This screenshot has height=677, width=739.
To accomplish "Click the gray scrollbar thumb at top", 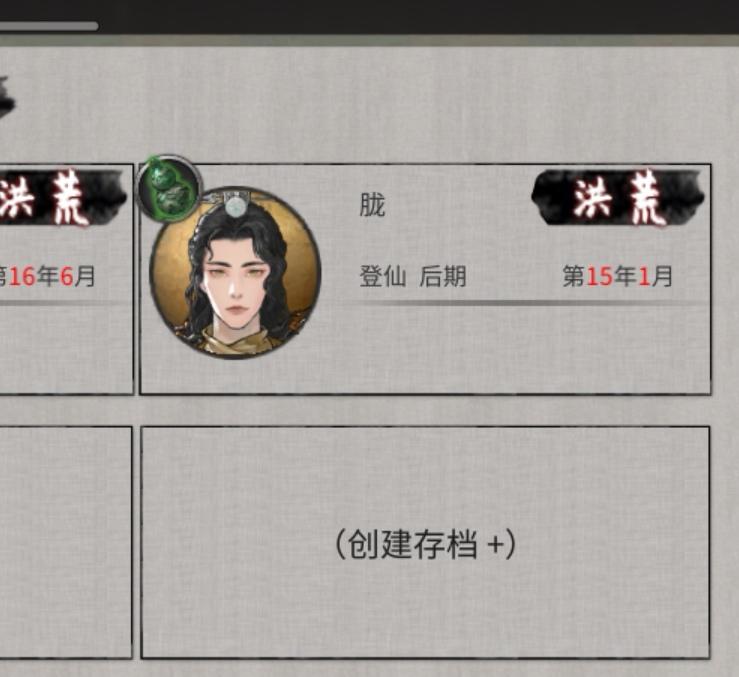I will (49, 26).
